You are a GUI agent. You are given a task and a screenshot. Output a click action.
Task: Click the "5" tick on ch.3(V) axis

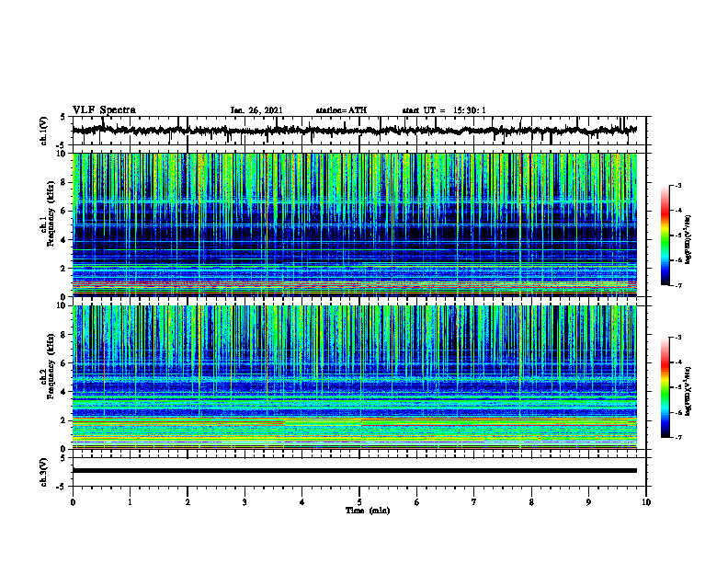pyautogui.click(x=63, y=458)
